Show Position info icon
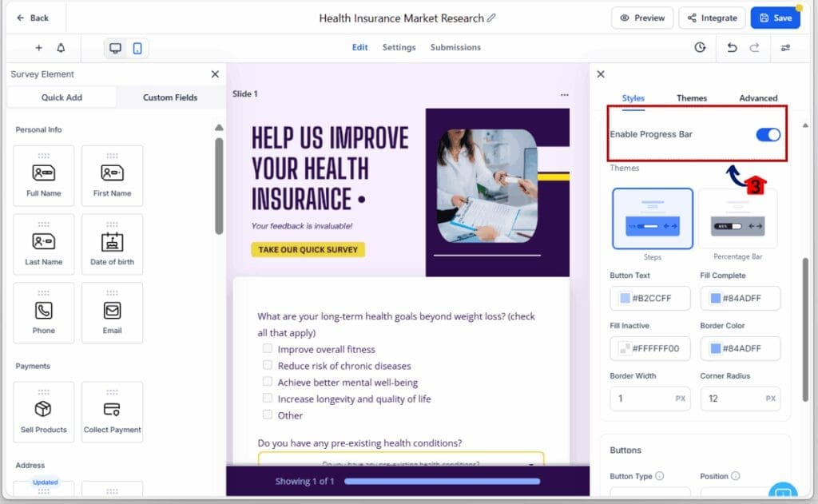Image resolution: width=818 pixels, height=504 pixels. (x=735, y=476)
